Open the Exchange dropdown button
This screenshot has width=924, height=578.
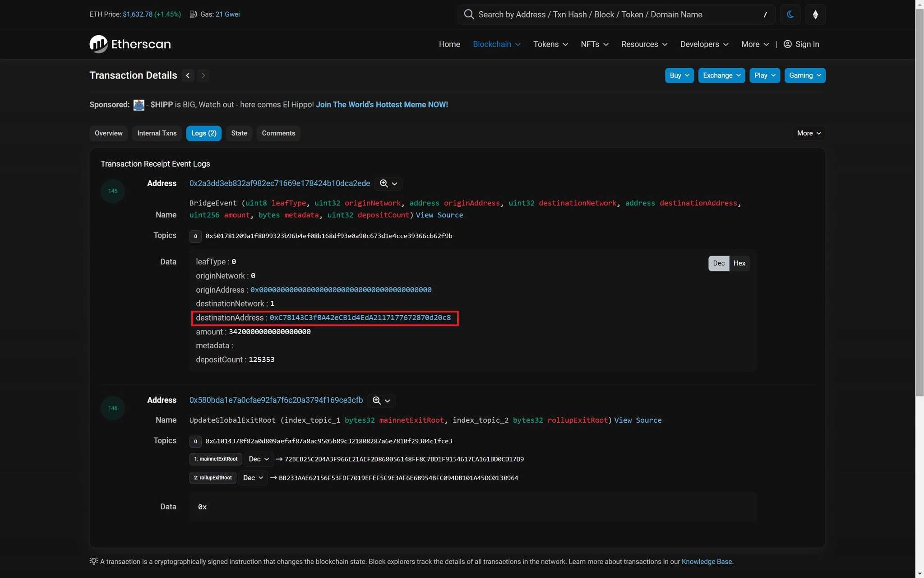tap(721, 75)
